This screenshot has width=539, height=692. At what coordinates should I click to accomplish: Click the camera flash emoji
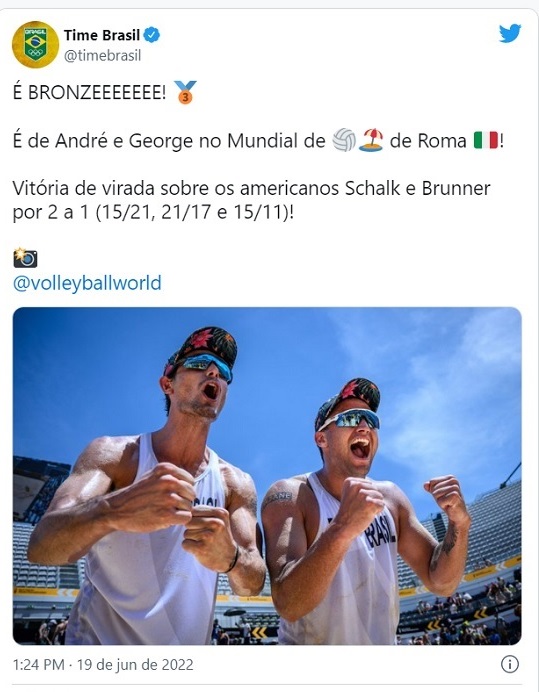pyautogui.click(x=25, y=258)
